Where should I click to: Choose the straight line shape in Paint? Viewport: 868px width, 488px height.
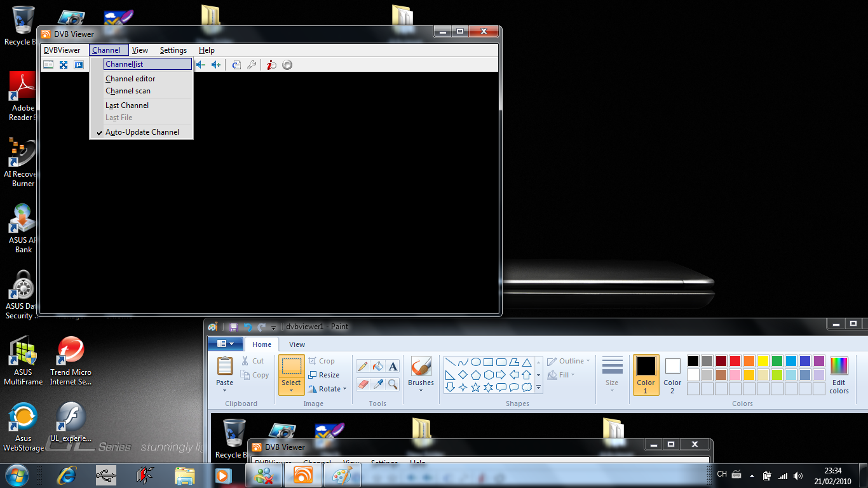(450, 362)
